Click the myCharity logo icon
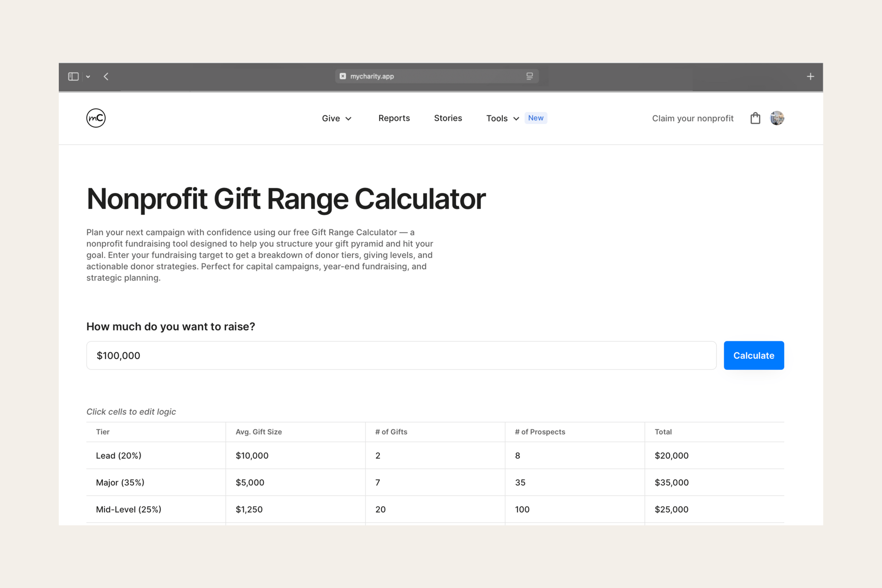Viewport: 882px width, 588px height. click(96, 118)
